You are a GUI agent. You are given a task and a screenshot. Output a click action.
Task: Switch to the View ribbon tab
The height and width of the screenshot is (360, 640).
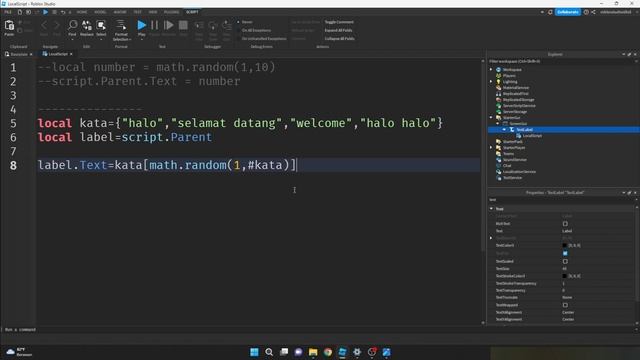coord(153,12)
